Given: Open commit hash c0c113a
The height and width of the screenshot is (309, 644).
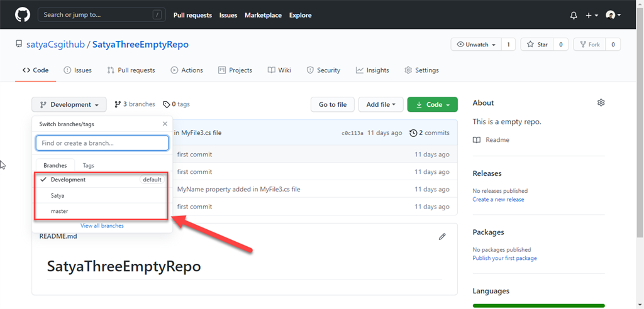Looking at the screenshot, I should 352,133.
